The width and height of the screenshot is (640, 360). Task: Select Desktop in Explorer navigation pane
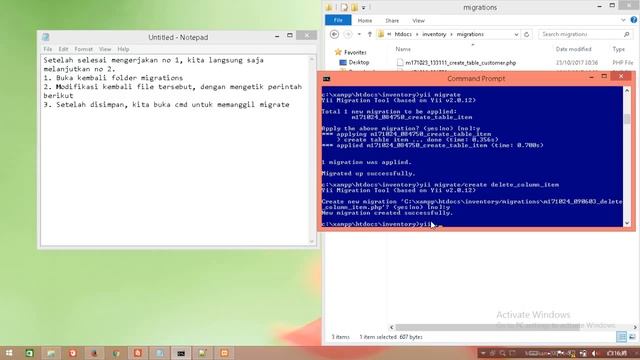[x=359, y=62]
